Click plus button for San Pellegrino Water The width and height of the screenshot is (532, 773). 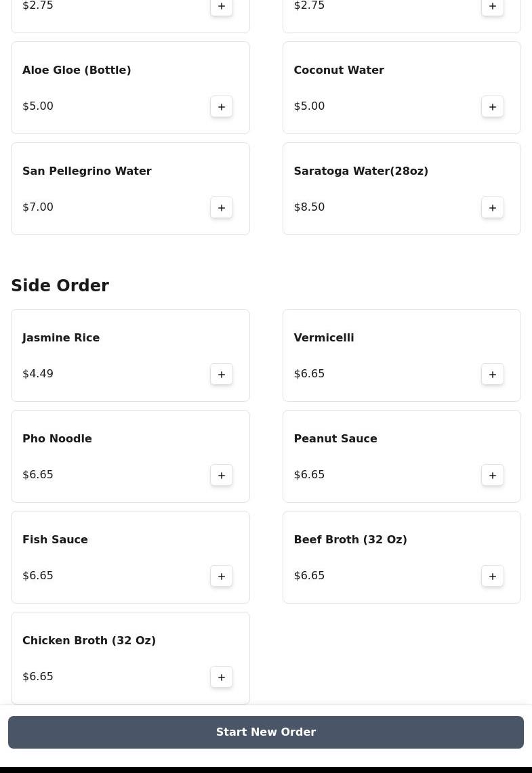point(222,207)
